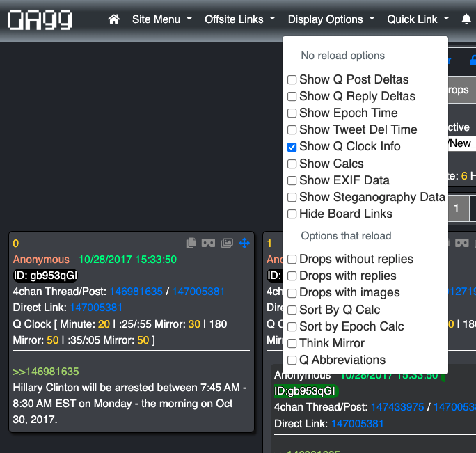Enable Sort by Epoch Calc

(292, 326)
